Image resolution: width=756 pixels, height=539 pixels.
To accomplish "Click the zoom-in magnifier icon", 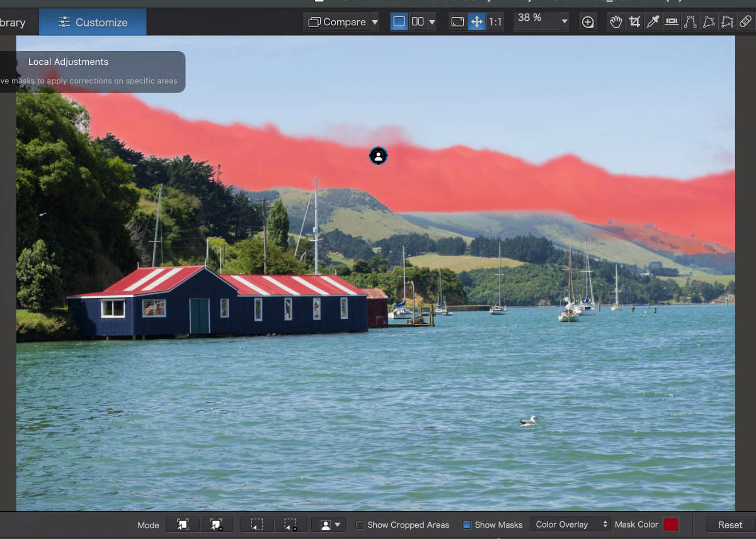I will pos(588,22).
